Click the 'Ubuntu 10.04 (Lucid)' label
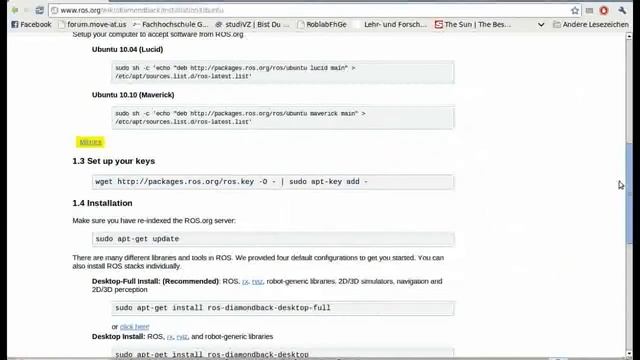This screenshot has height=360, width=640. 127,49
